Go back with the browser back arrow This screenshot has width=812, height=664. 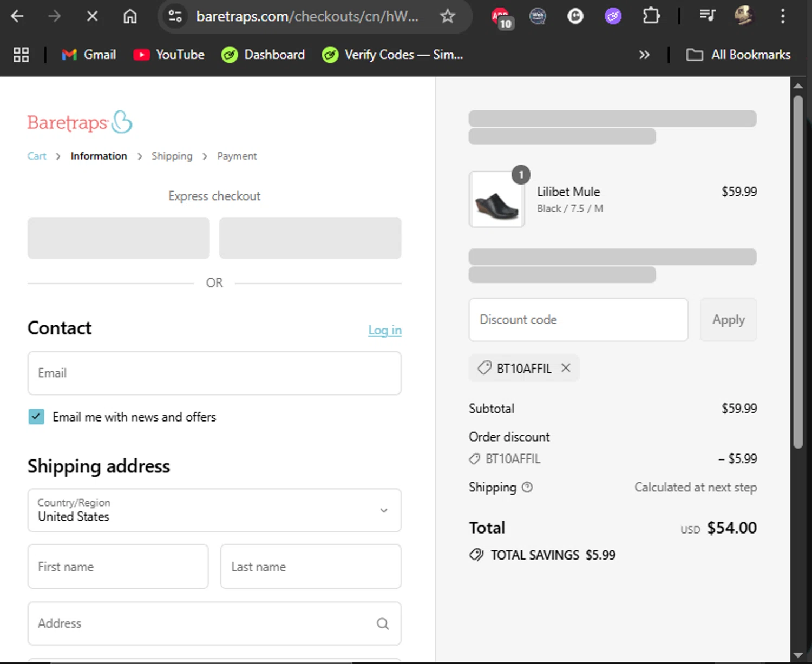(17, 16)
